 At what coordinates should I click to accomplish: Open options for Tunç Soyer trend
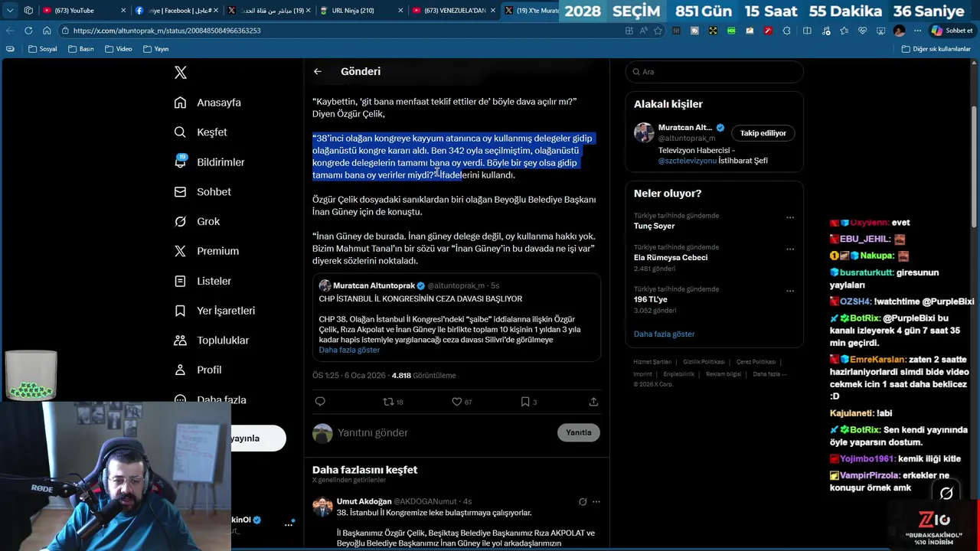tap(790, 217)
